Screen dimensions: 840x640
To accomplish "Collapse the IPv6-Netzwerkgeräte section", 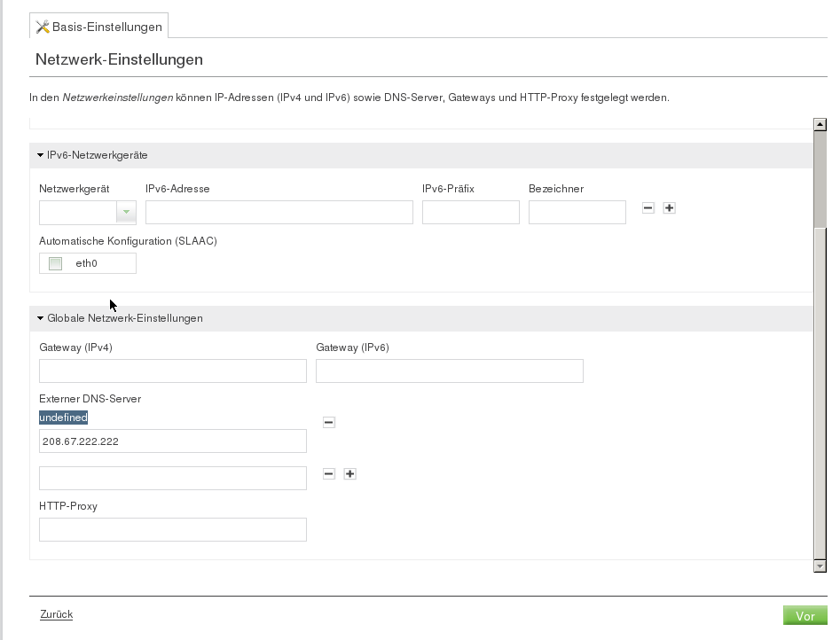I will click(x=41, y=155).
